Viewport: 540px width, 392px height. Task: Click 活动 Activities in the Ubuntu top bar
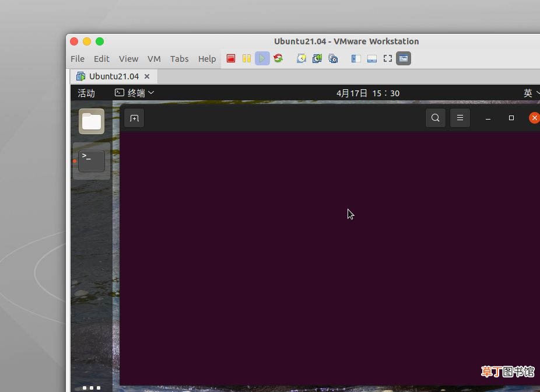click(x=86, y=93)
